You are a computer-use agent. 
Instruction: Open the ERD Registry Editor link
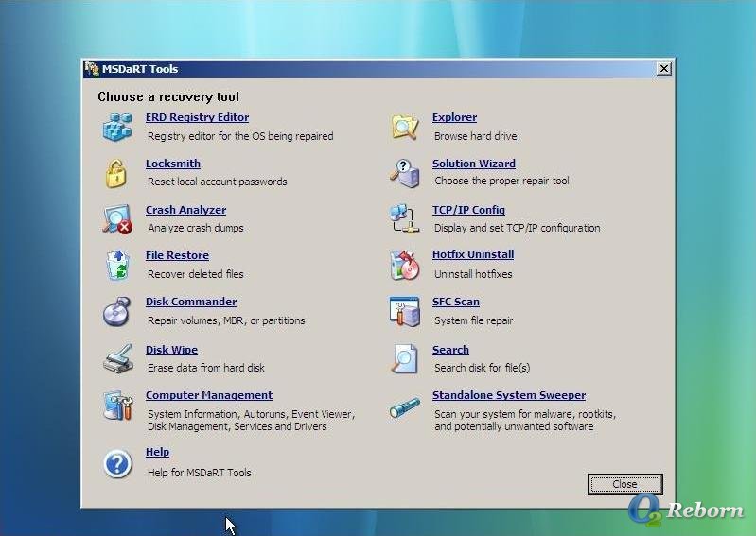point(197,117)
